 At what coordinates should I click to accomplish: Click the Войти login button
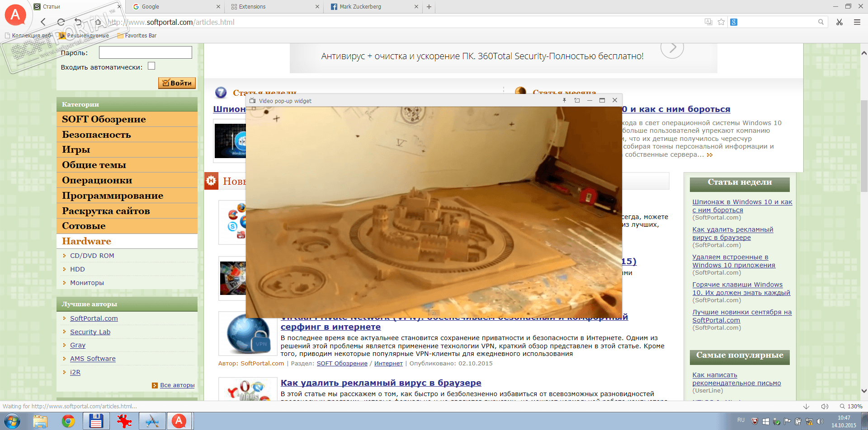click(177, 83)
